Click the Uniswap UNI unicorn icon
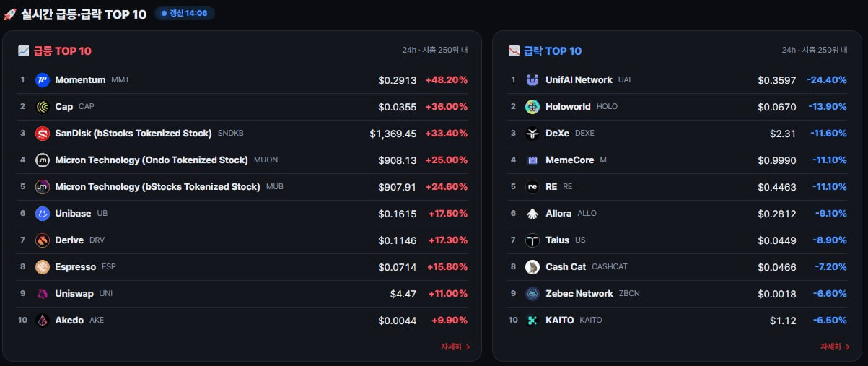868x366 pixels. [x=43, y=294]
